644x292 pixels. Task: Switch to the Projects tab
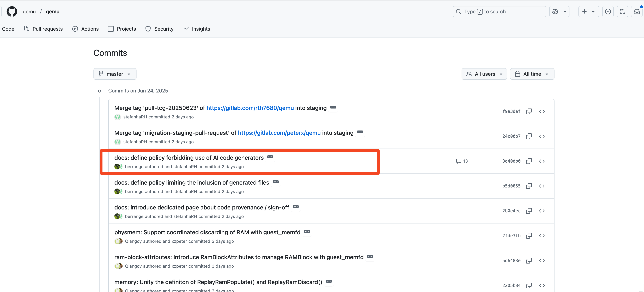pos(122,29)
